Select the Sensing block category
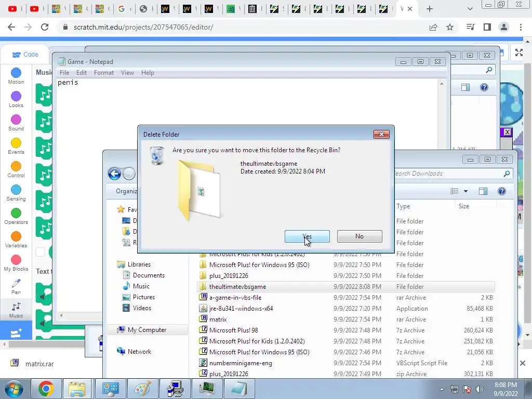 coord(16,193)
